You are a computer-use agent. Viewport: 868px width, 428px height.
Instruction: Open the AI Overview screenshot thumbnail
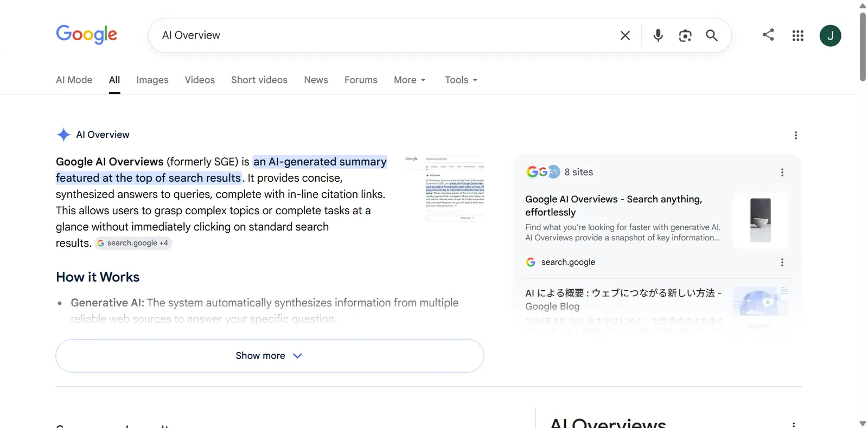pos(444,189)
